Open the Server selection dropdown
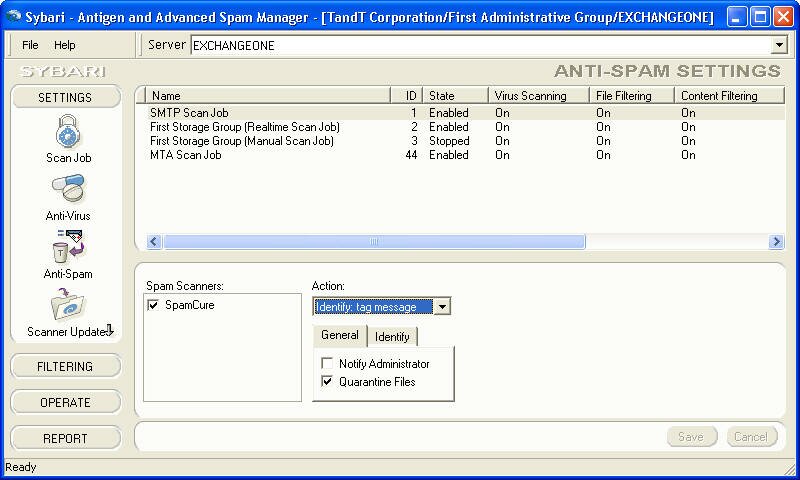This screenshot has width=800, height=480. click(779, 45)
